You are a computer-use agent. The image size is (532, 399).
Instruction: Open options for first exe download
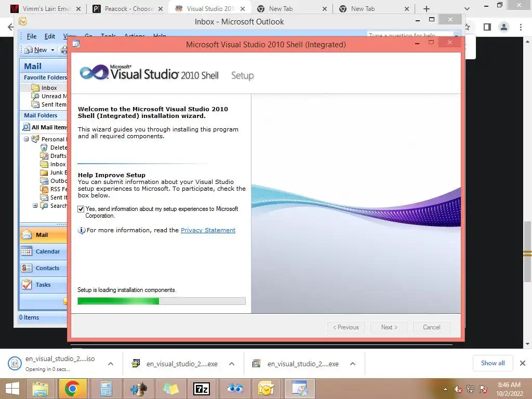coord(232,364)
